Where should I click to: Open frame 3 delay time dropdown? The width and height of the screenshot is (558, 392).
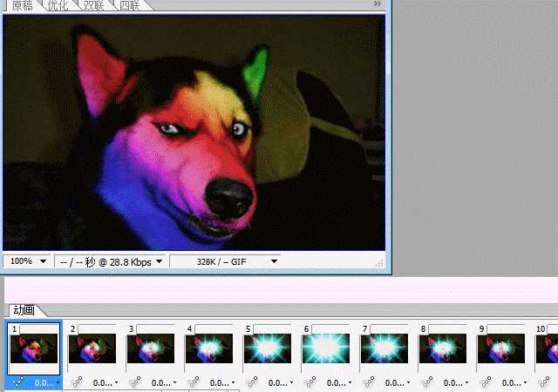164,383
